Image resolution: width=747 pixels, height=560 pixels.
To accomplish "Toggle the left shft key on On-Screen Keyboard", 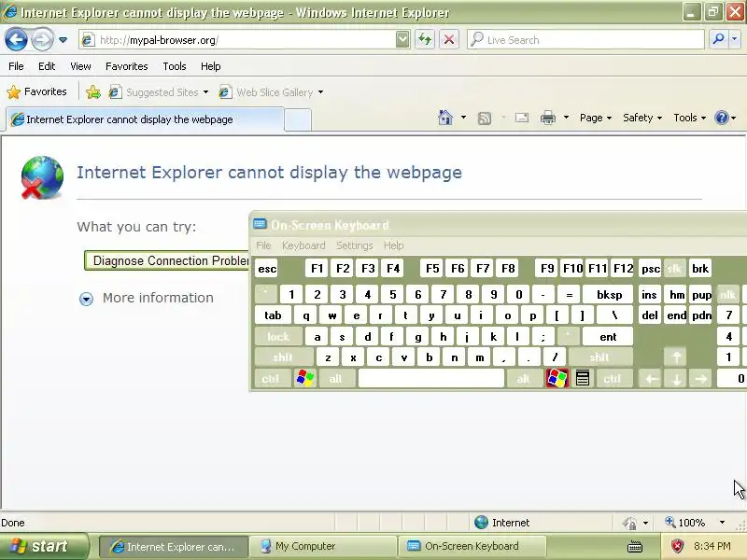I will (283, 357).
